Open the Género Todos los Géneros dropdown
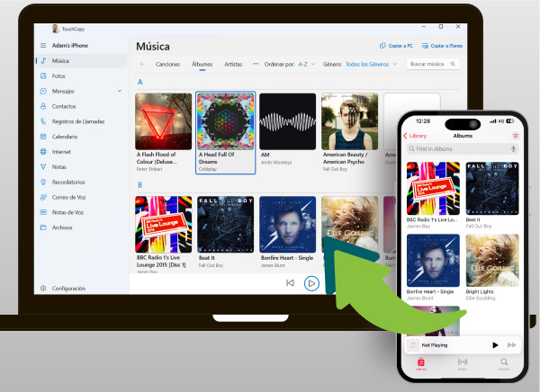This screenshot has height=392, width=540. tap(371, 64)
